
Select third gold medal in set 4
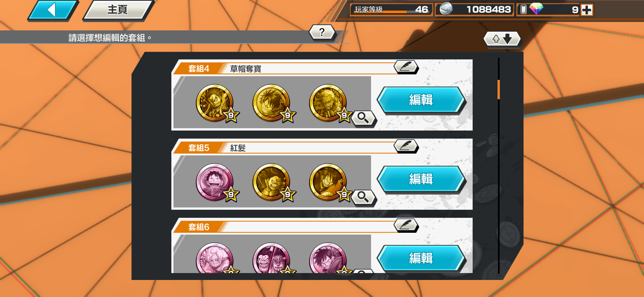tap(328, 103)
